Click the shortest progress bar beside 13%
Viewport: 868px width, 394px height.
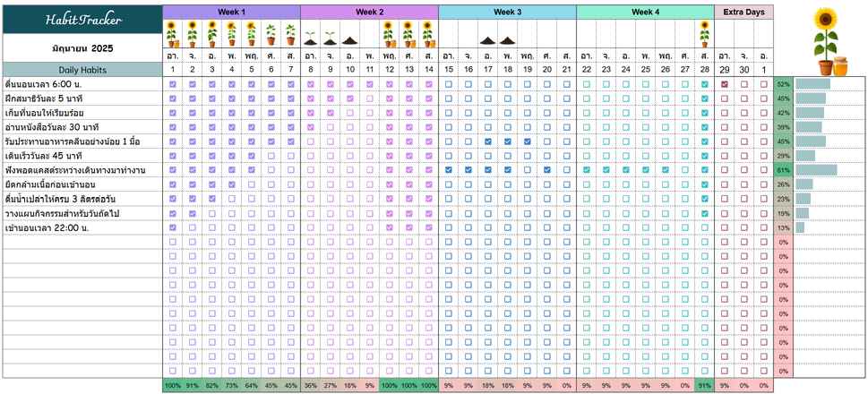(x=800, y=227)
